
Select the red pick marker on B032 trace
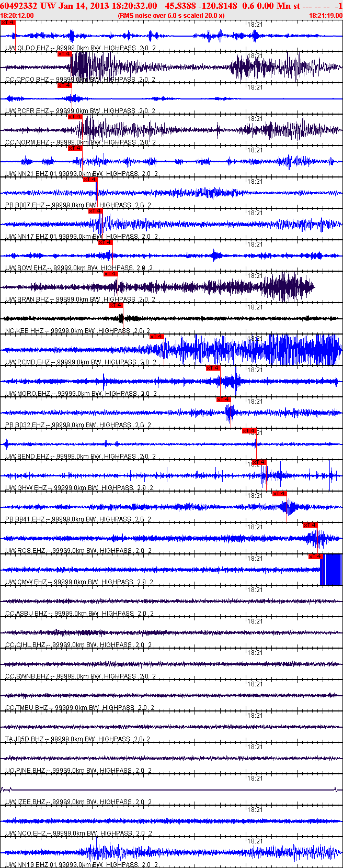point(224,399)
